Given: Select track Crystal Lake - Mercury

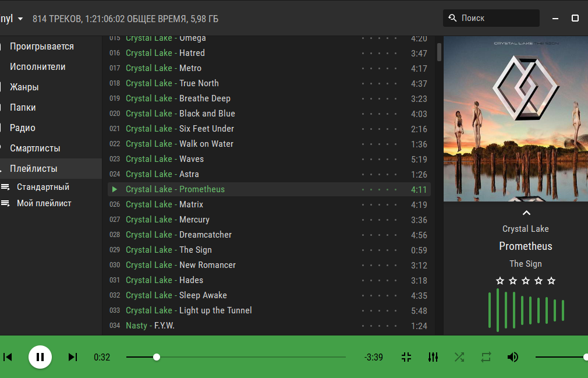Looking at the screenshot, I should [269, 220].
